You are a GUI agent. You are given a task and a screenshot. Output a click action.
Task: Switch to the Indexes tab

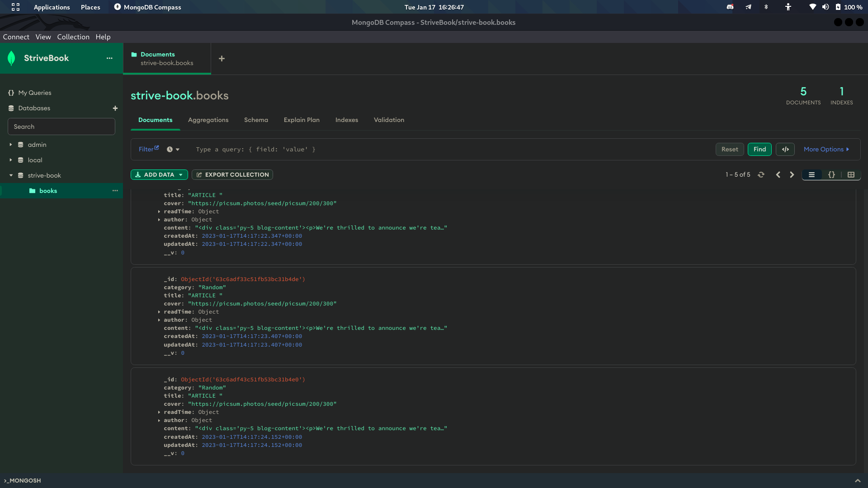point(346,120)
